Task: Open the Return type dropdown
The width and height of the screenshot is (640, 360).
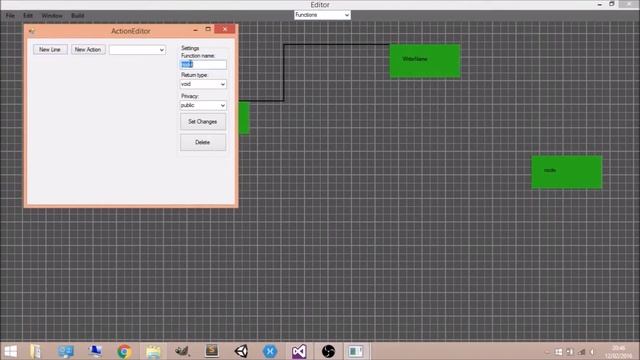Action: [x=203, y=84]
